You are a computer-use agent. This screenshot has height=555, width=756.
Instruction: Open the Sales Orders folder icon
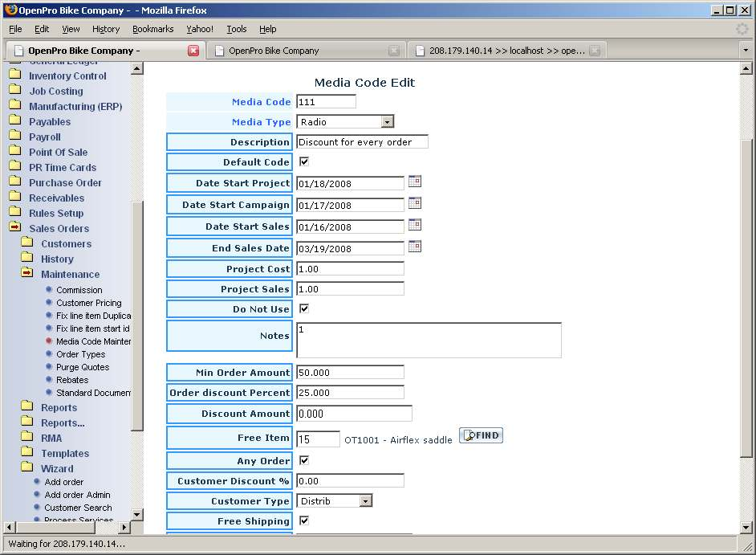tap(15, 228)
